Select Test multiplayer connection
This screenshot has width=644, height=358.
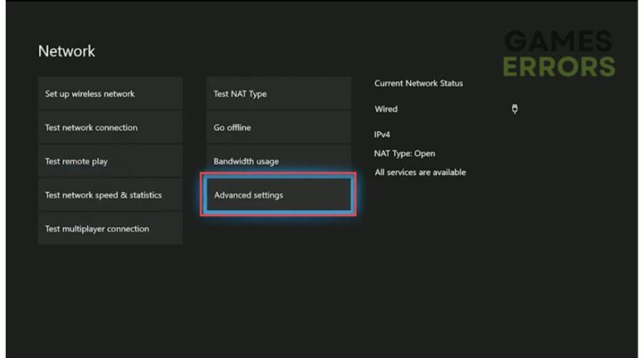(x=110, y=228)
